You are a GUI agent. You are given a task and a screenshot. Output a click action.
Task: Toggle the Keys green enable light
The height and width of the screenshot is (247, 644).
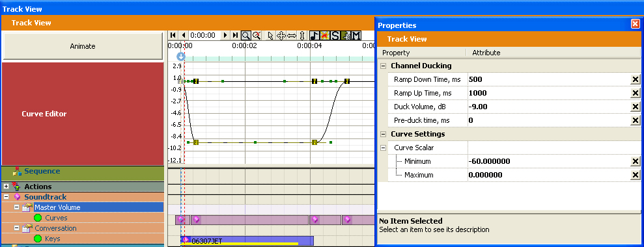pos(38,239)
